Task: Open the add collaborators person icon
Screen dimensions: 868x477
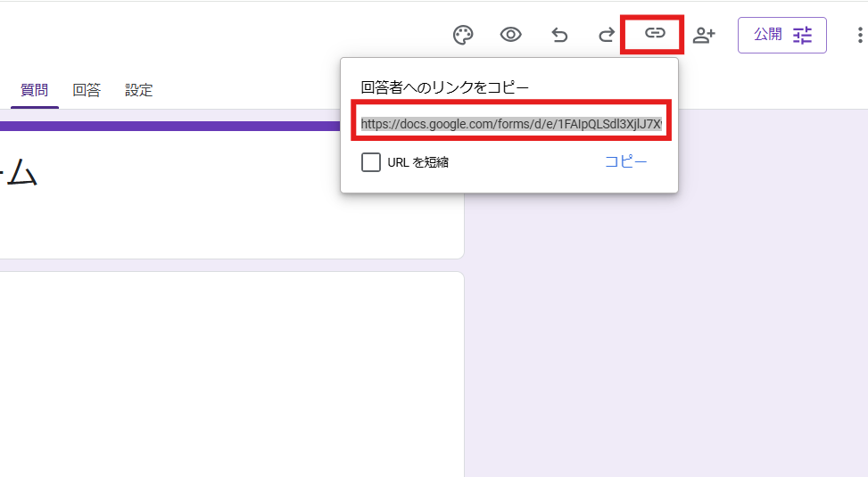Action: [704, 35]
